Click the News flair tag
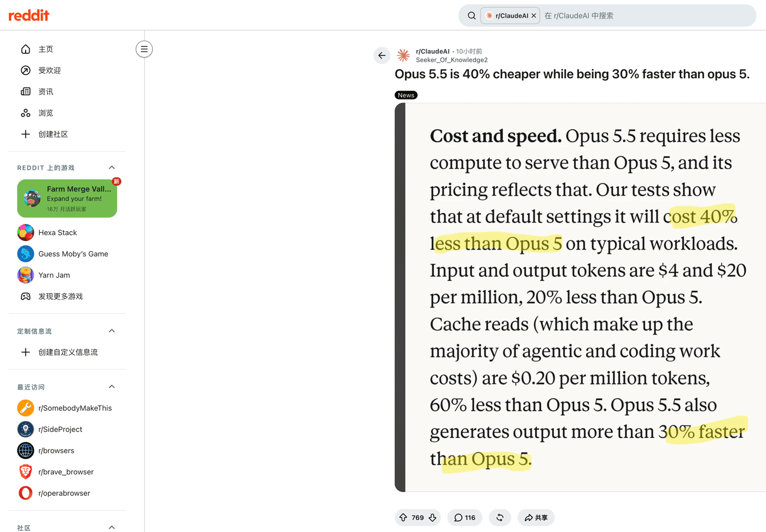The height and width of the screenshot is (532, 766). [406, 95]
